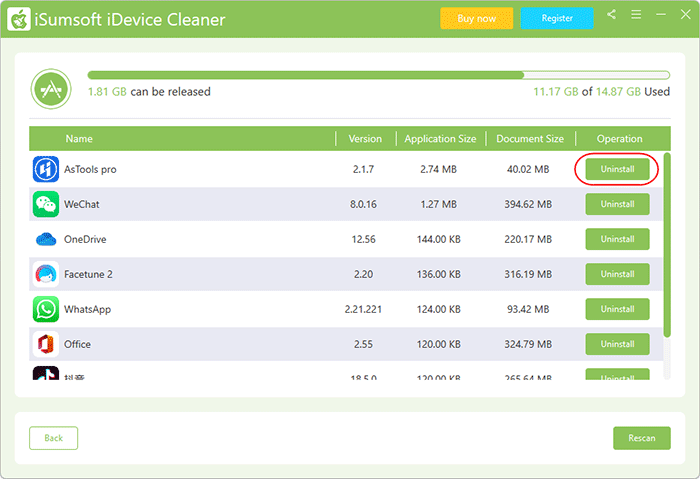Open the share icon in title bar
The width and height of the screenshot is (700, 479).
click(612, 14)
